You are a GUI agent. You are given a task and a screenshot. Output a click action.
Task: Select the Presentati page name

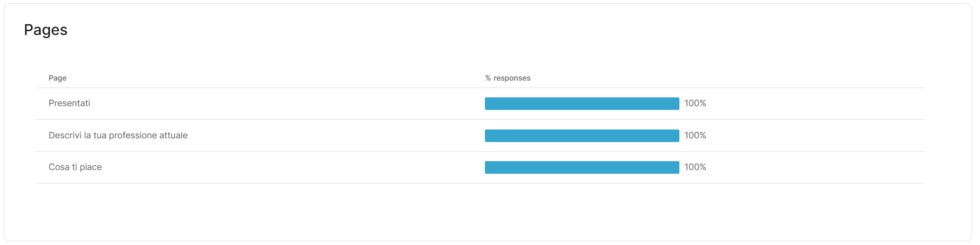pos(69,103)
